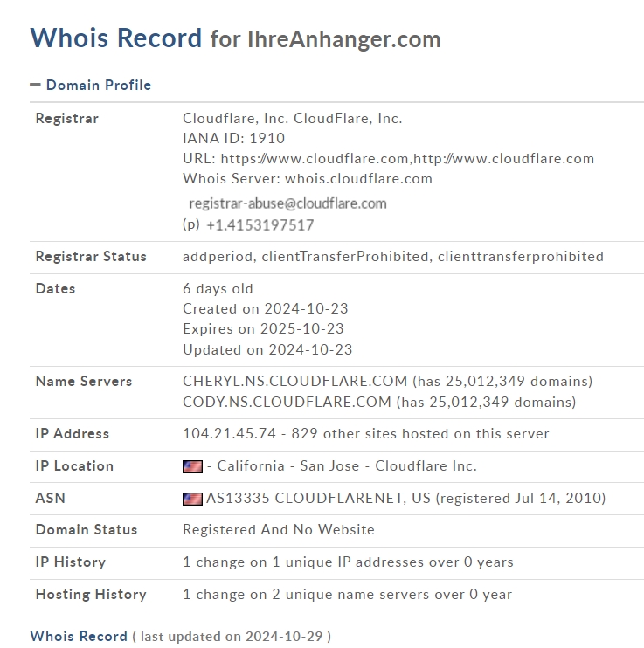Click the 1 change on 1 unique IP addresses text
Screen dimensions: 644x648
coord(348,562)
